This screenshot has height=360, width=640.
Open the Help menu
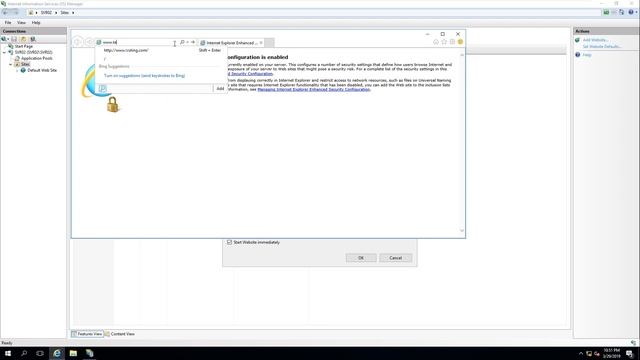click(x=36, y=23)
